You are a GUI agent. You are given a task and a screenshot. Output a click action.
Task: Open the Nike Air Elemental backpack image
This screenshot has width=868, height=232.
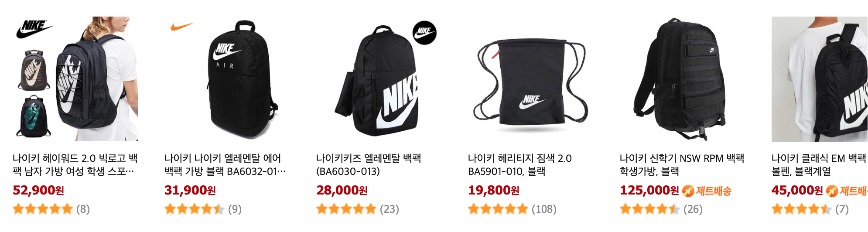(227, 79)
